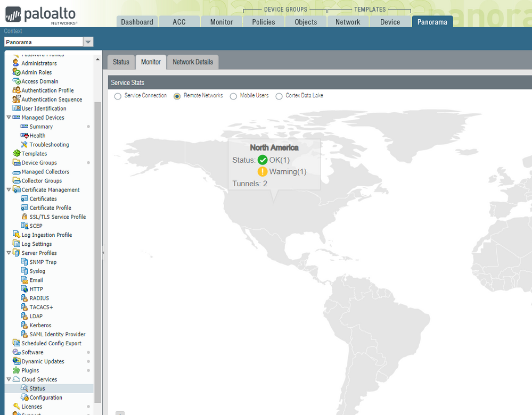Collapse the Server Profiles tree node

point(9,253)
